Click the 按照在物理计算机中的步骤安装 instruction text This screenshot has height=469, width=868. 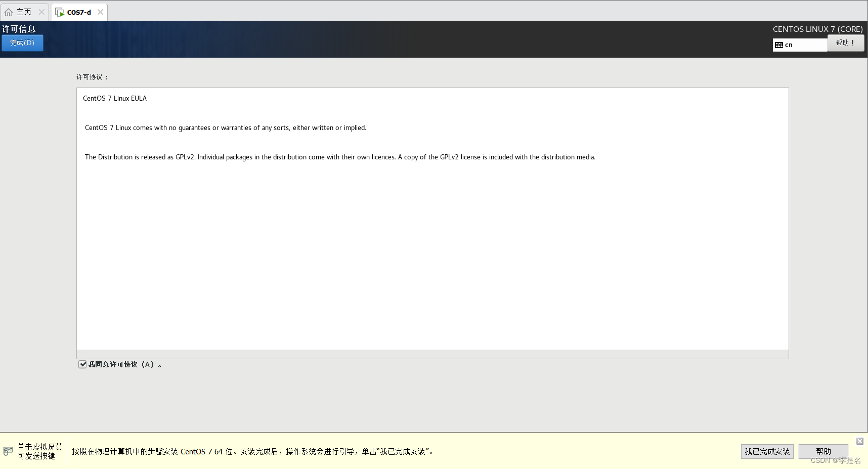[x=253, y=451]
